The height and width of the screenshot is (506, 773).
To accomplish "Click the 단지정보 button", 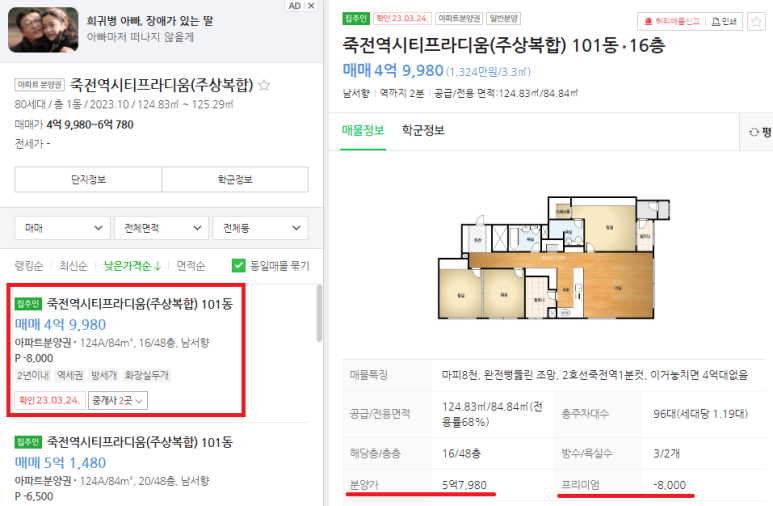I will (88, 180).
